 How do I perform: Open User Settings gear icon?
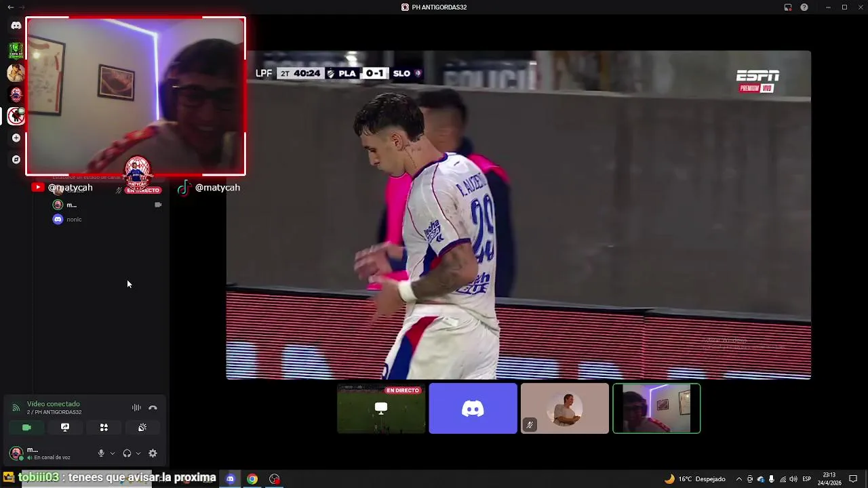[153, 453]
